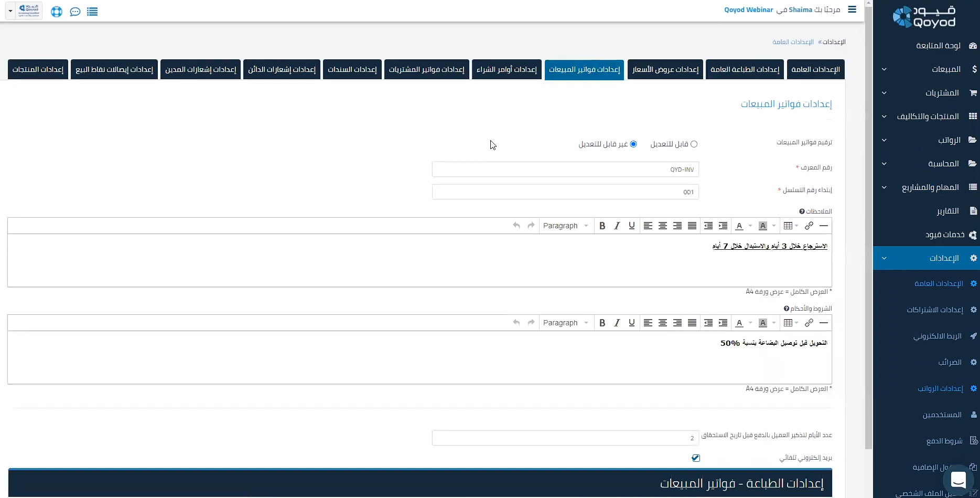Click الإعدادات العامة breadcrumb link
The image size is (980, 498).
coord(793,42)
